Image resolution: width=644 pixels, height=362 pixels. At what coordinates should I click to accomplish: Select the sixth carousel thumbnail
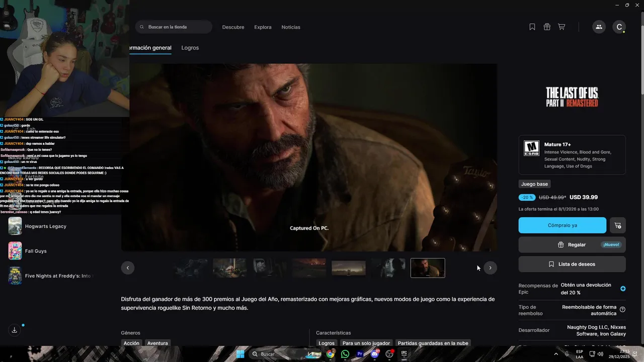388,268
